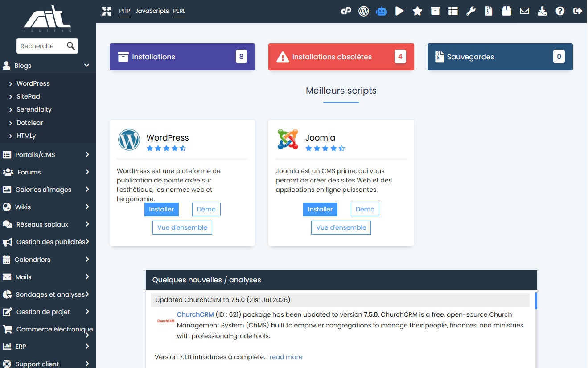Expand the Gestion des publicités chevron
Viewport: 588px width, 368px height.
click(x=87, y=242)
